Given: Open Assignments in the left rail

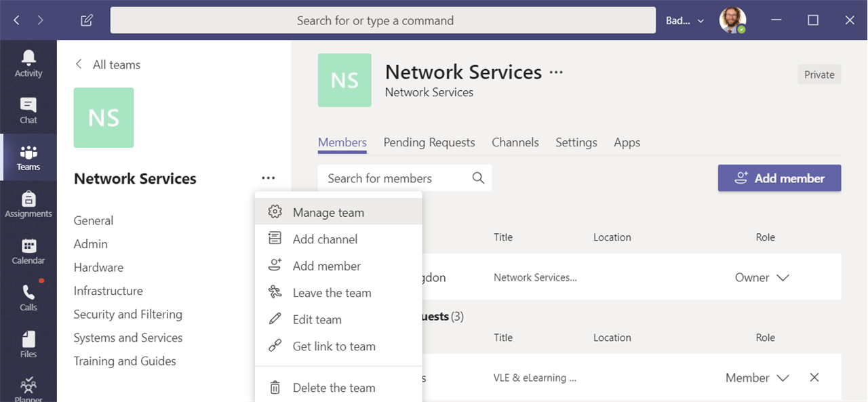Looking at the screenshot, I should 28,204.
